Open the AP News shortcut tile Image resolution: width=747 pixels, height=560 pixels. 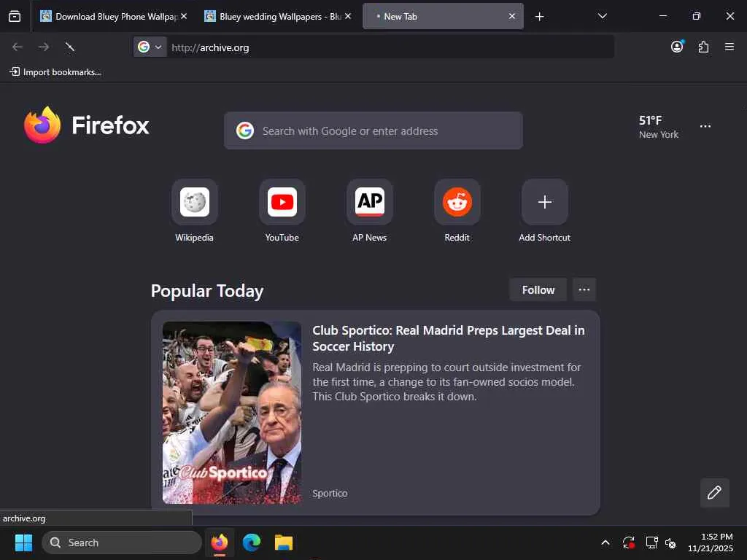coord(370,202)
